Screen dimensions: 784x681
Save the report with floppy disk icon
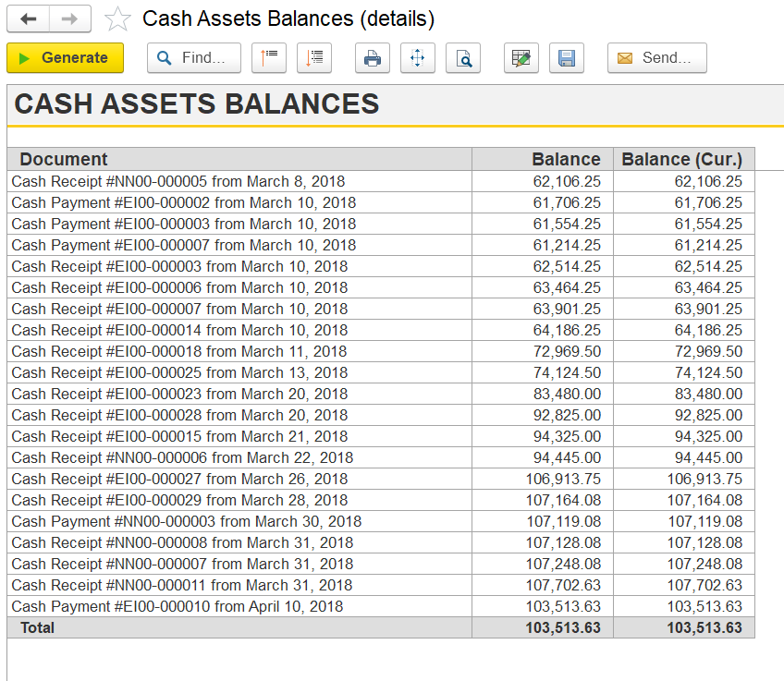(567, 57)
